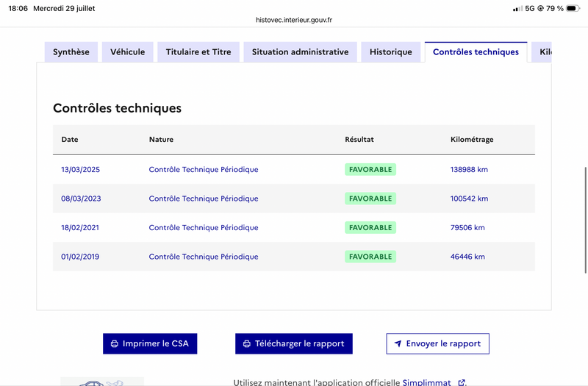Click Envoyer le rapport button

tap(437, 343)
